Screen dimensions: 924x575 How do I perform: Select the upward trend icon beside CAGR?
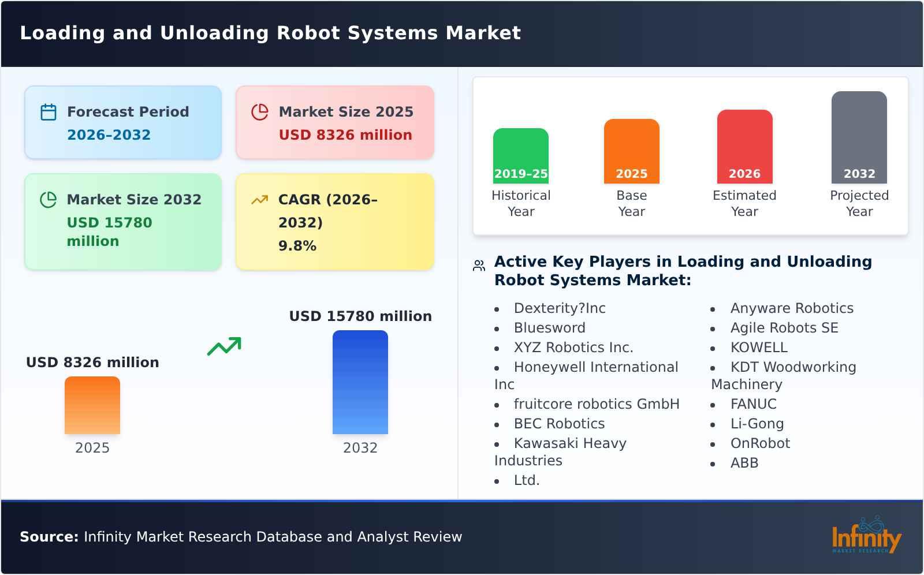tap(260, 199)
